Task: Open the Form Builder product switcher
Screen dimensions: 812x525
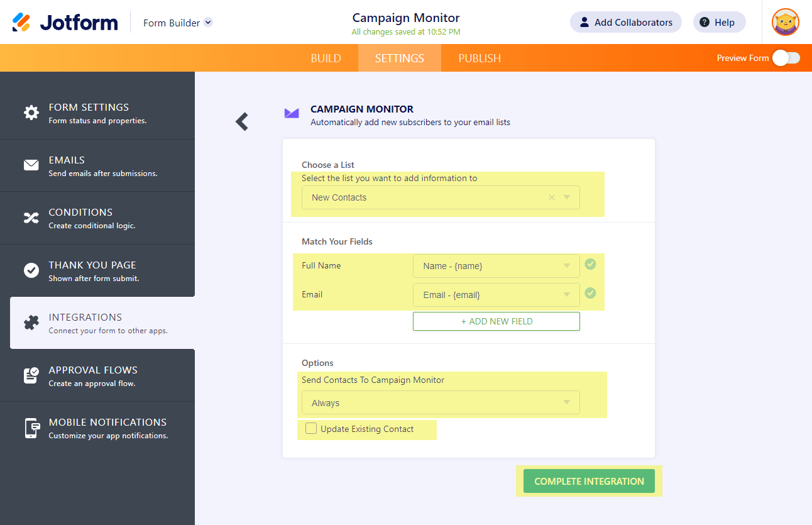Action: click(178, 23)
